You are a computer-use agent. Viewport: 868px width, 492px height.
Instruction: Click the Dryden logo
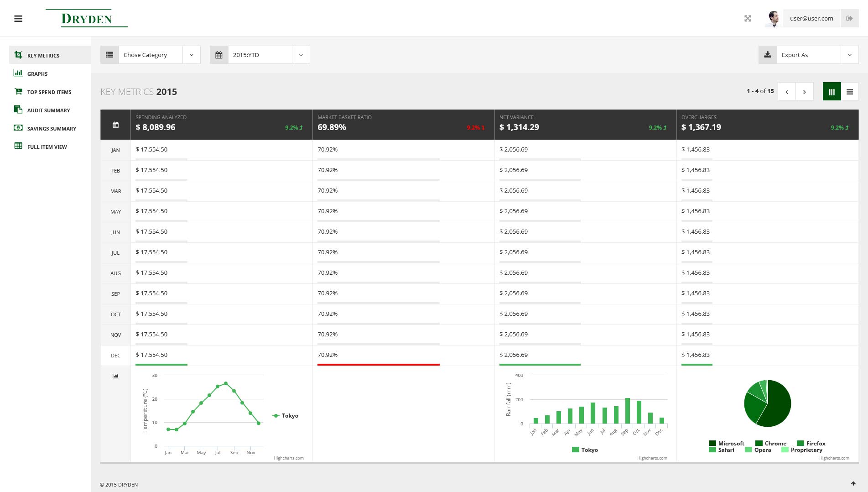click(87, 19)
